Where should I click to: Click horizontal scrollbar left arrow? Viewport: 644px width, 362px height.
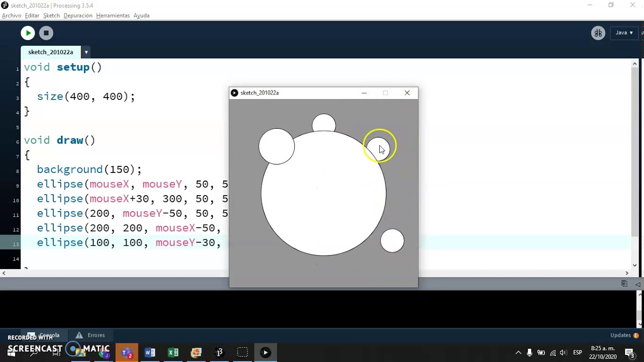[x=4, y=273]
